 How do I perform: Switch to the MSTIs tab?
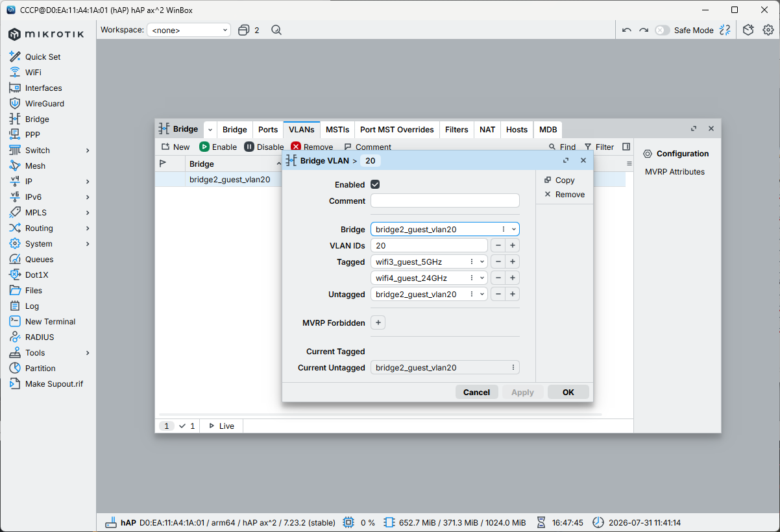tap(337, 129)
